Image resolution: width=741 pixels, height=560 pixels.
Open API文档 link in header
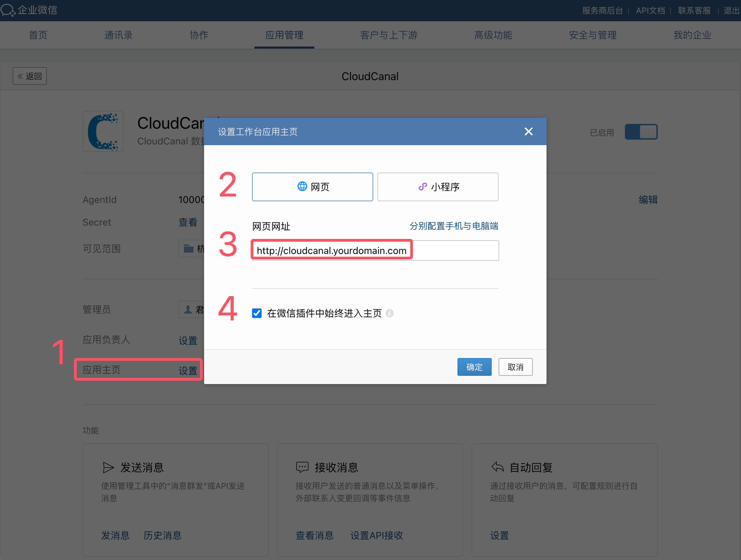(650, 11)
